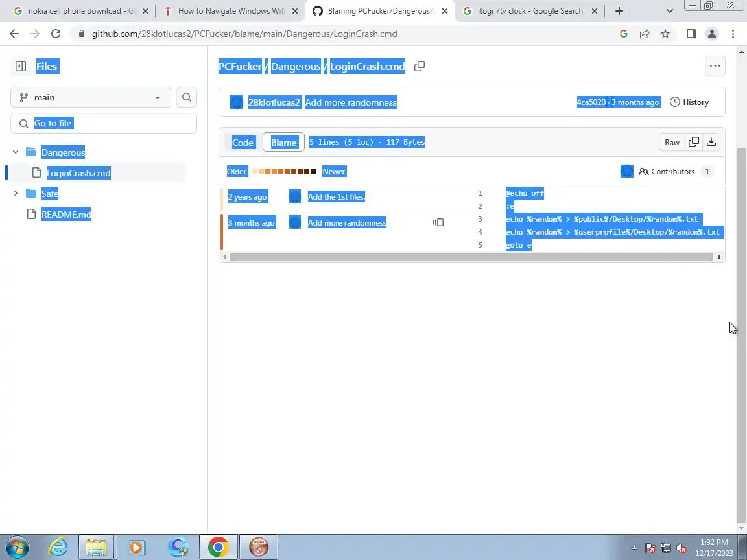The width and height of the screenshot is (747, 560).
Task: Close the 'itogi 7tv clock' tab
Action: pos(594,11)
